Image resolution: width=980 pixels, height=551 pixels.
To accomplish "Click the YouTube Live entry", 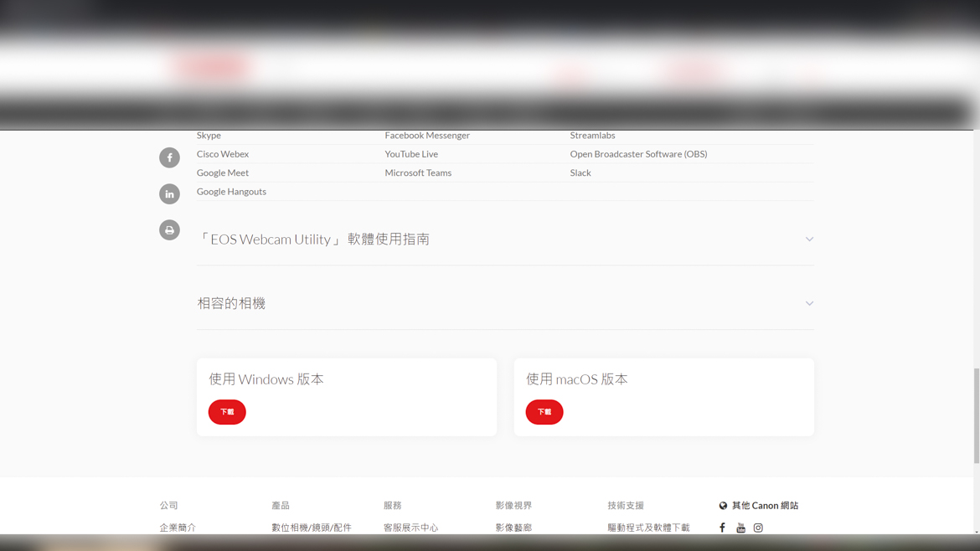I will [x=411, y=154].
